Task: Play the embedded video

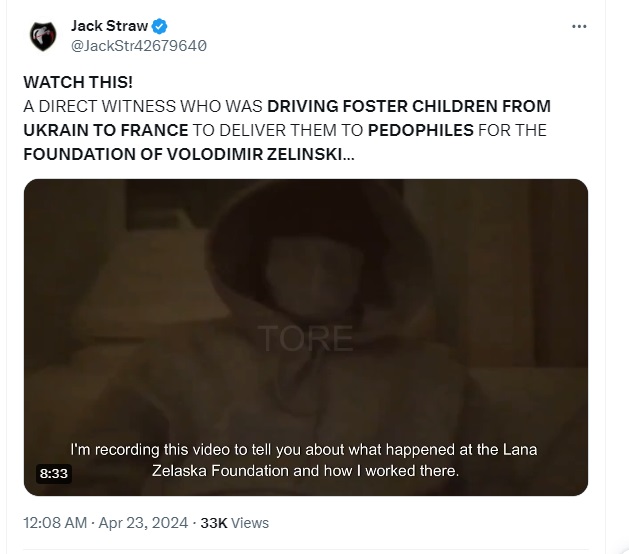Action: tap(306, 337)
